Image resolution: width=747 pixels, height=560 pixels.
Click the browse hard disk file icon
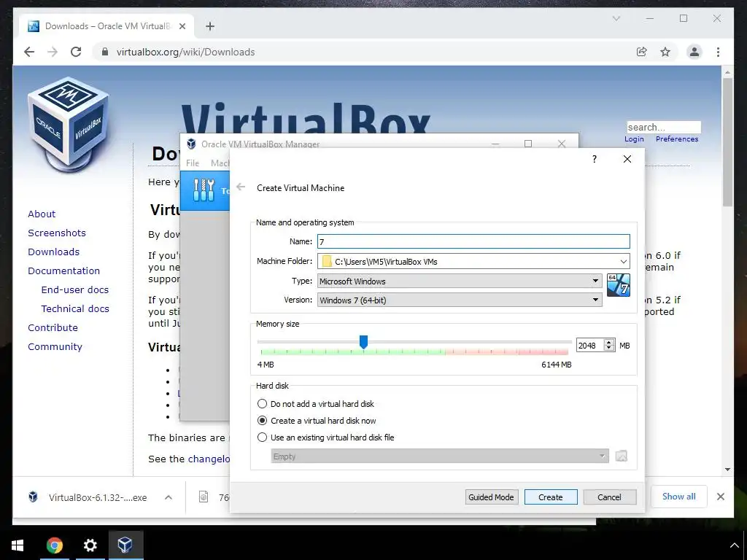tap(622, 456)
